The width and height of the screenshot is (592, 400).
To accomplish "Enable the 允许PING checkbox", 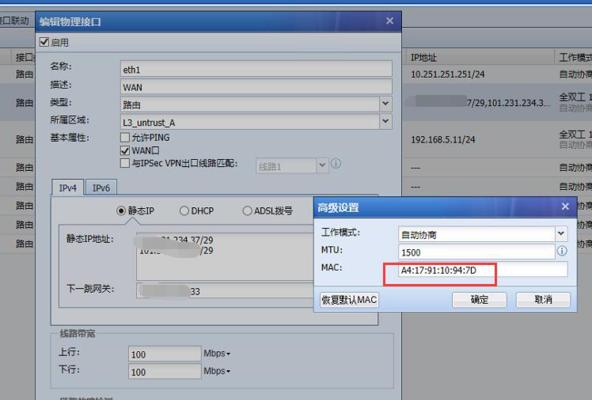I will click(125, 137).
